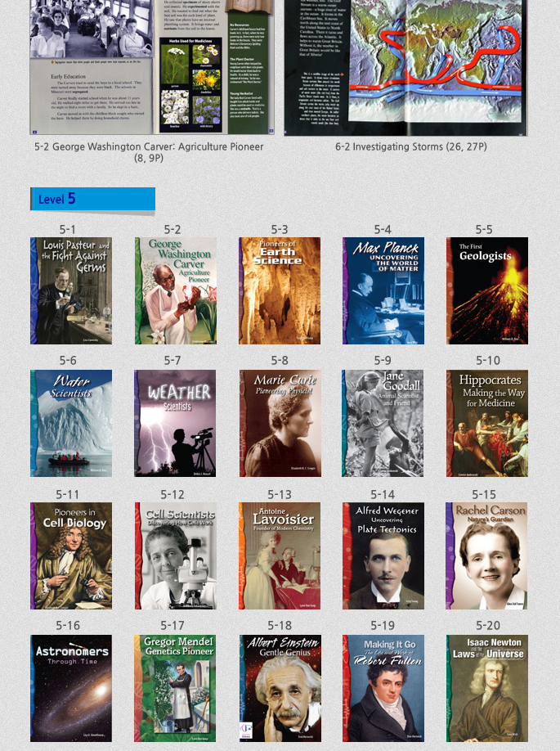The height and width of the screenshot is (751, 560).
Task: Choose The First Geologists volcano cover
Action: click(x=487, y=290)
